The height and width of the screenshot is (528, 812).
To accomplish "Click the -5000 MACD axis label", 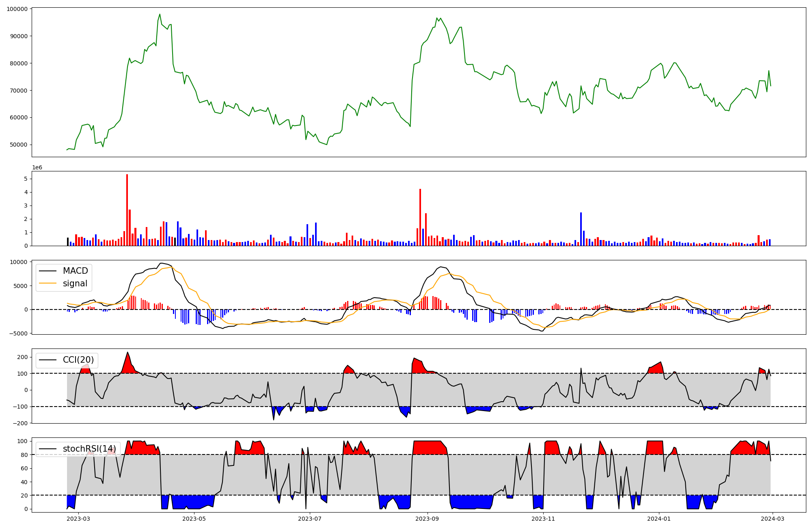I will [19, 333].
